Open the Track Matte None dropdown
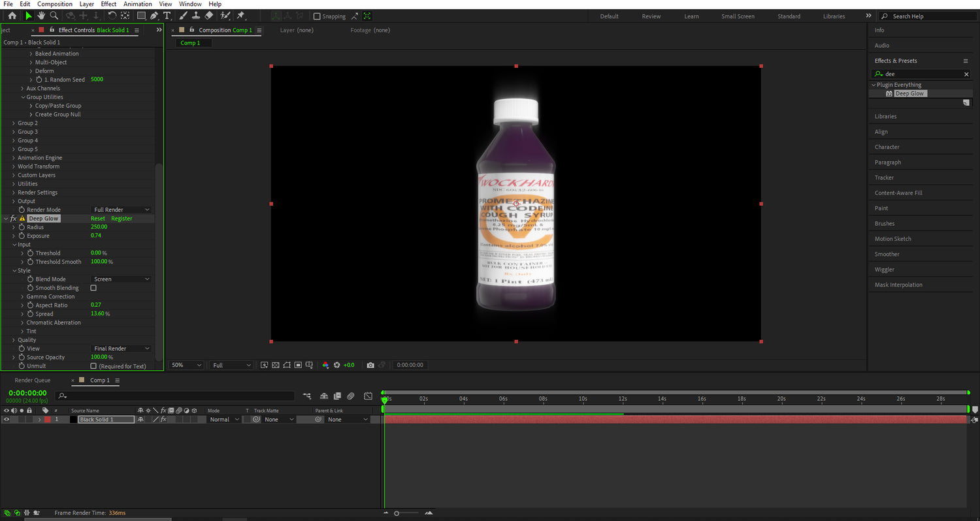This screenshot has width=980, height=521. coord(280,420)
